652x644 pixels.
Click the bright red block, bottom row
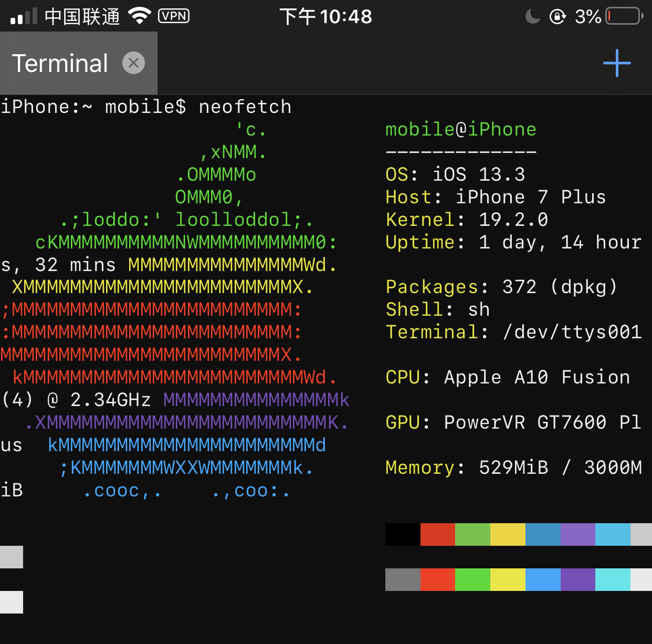(x=438, y=579)
